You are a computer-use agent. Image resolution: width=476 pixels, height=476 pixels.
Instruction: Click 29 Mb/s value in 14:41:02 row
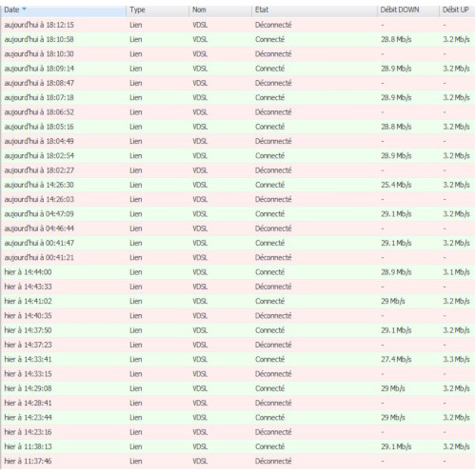coord(393,302)
